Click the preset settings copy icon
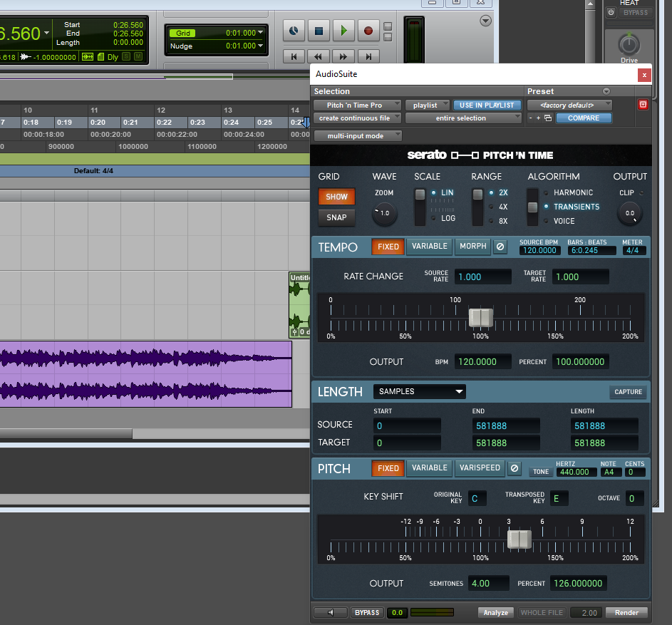This screenshot has height=625, width=672. point(548,118)
